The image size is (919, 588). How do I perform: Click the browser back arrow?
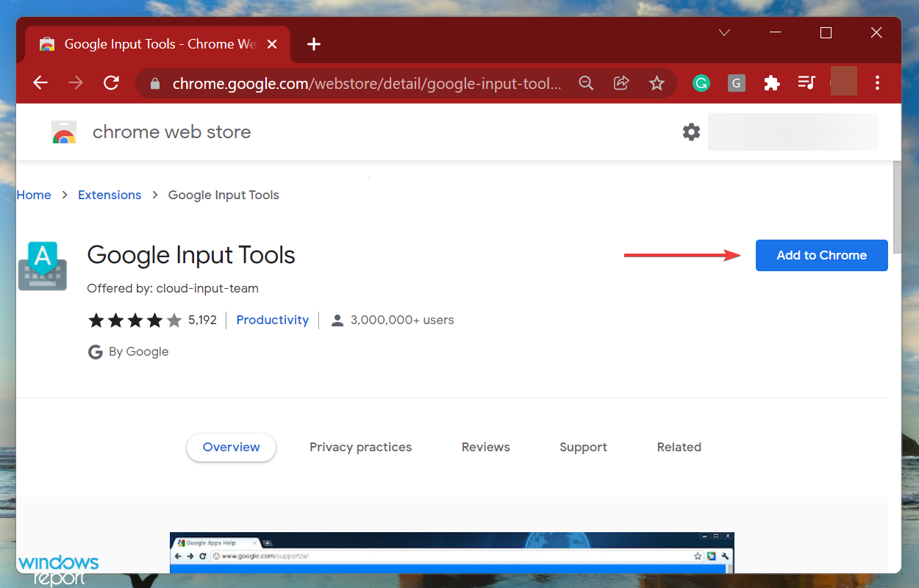pos(40,83)
